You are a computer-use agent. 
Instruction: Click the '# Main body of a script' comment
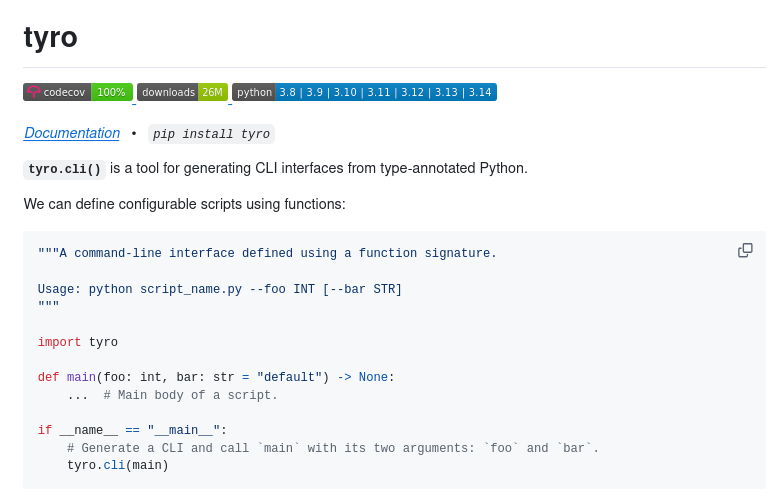191,396
